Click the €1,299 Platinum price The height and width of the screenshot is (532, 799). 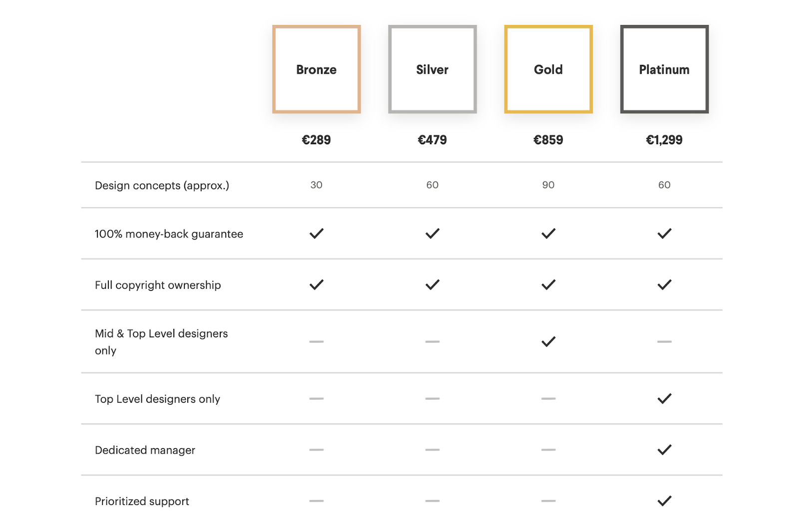(x=664, y=140)
